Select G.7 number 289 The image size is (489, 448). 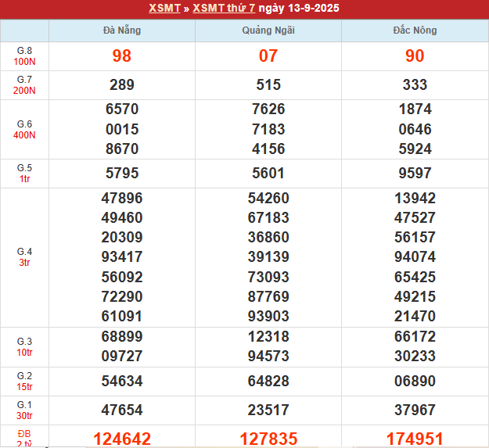(122, 84)
